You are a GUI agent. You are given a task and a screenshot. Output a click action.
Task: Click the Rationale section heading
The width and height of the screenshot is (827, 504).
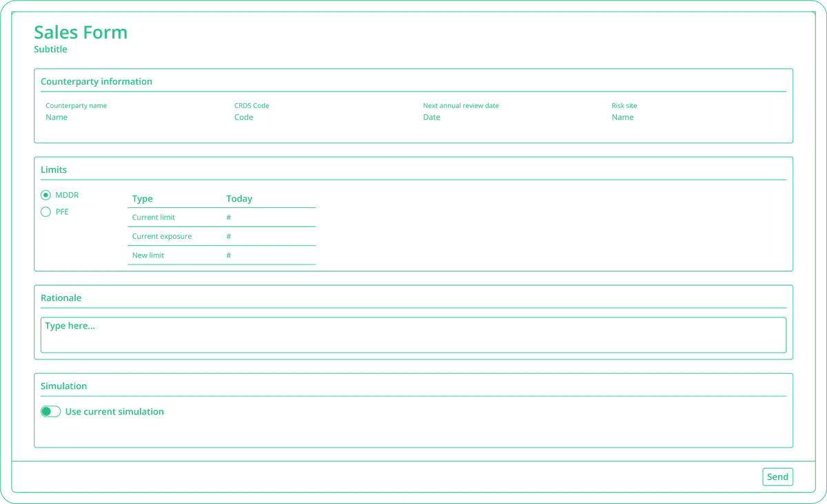point(61,298)
